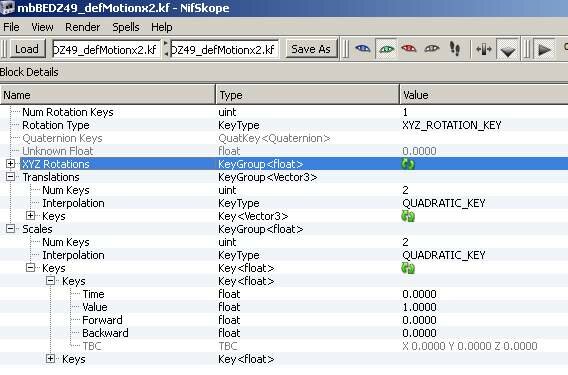Click the QuatKey<Quaternion> type cell
This screenshot has height=375, width=568.
(x=274, y=138)
